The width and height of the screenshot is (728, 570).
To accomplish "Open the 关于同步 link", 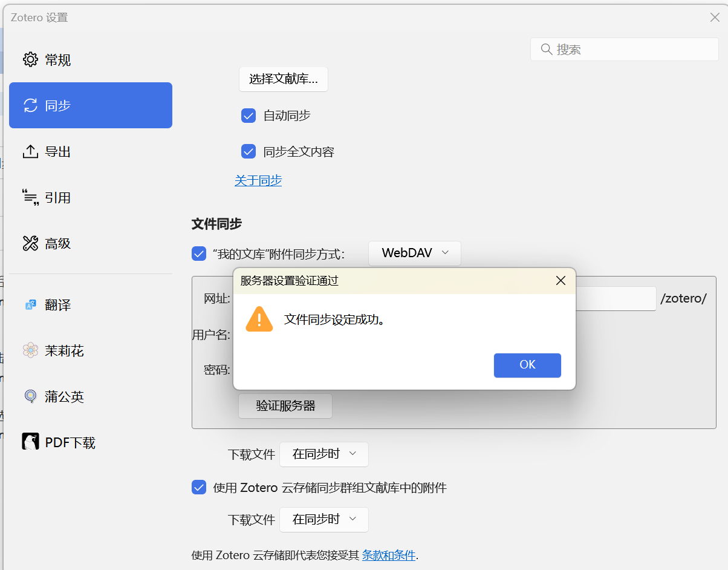I will click(x=258, y=180).
